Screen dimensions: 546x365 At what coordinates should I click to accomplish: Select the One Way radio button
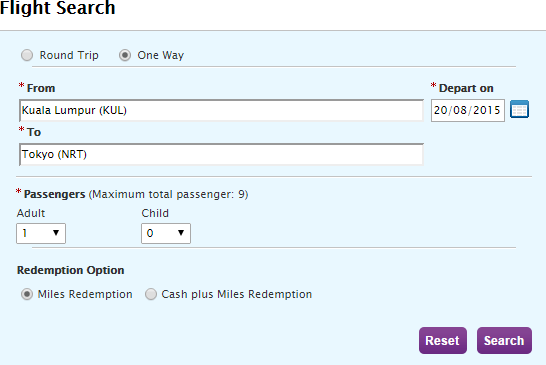point(125,55)
